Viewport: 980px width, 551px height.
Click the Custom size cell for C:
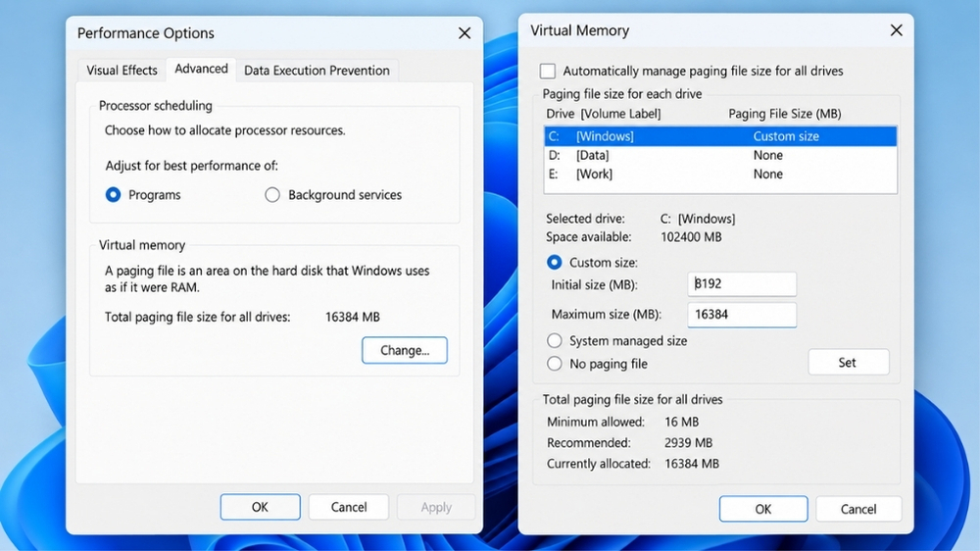click(x=786, y=136)
